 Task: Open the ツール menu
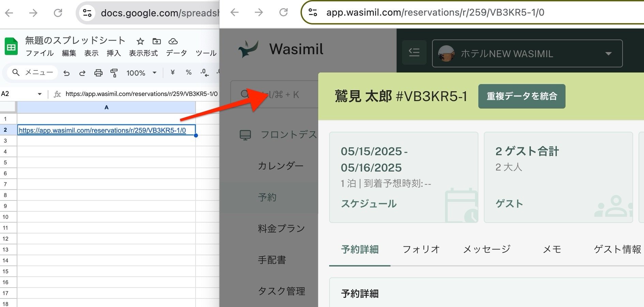click(206, 53)
